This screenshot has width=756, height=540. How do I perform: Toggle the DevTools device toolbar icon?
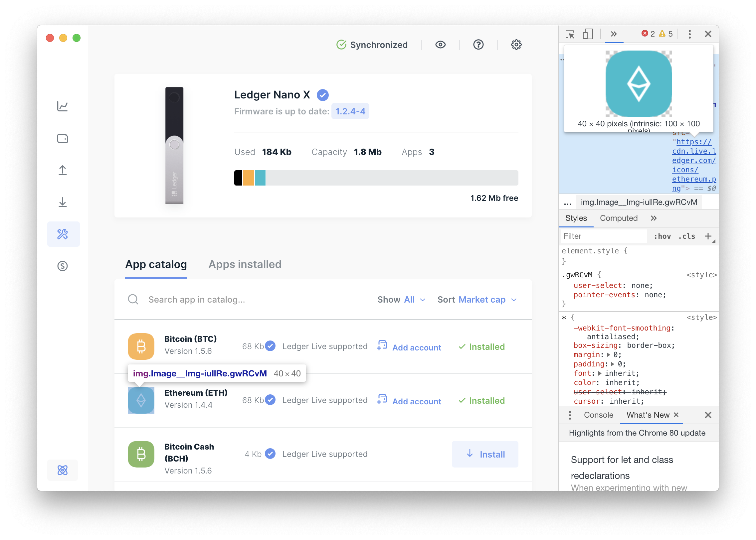coord(588,34)
